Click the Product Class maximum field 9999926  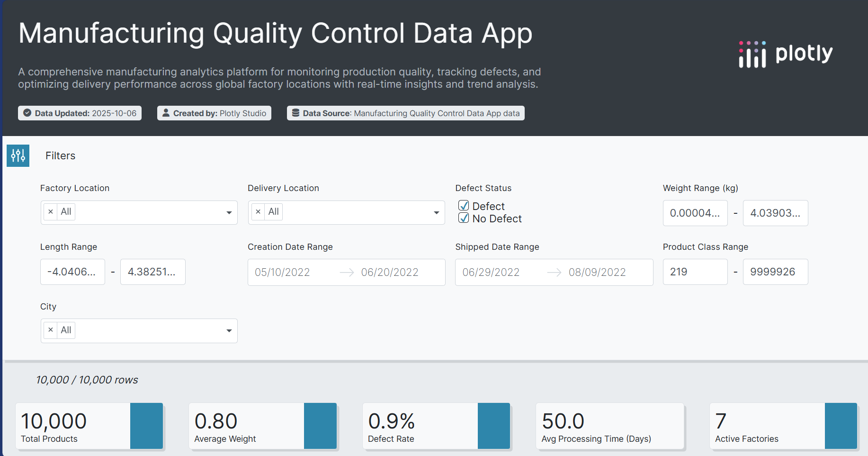point(776,272)
